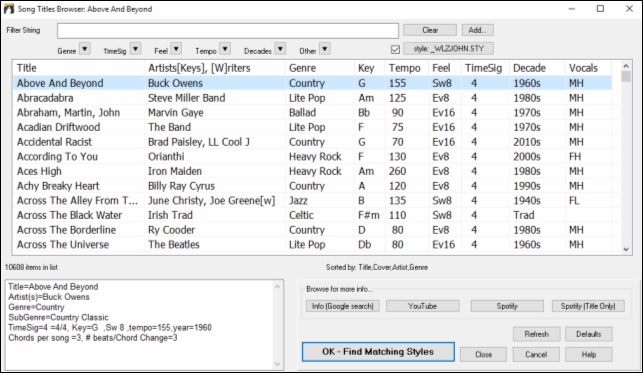Open YouTube for the selected song
The width and height of the screenshot is (643, 373).
tap(422, 306)
